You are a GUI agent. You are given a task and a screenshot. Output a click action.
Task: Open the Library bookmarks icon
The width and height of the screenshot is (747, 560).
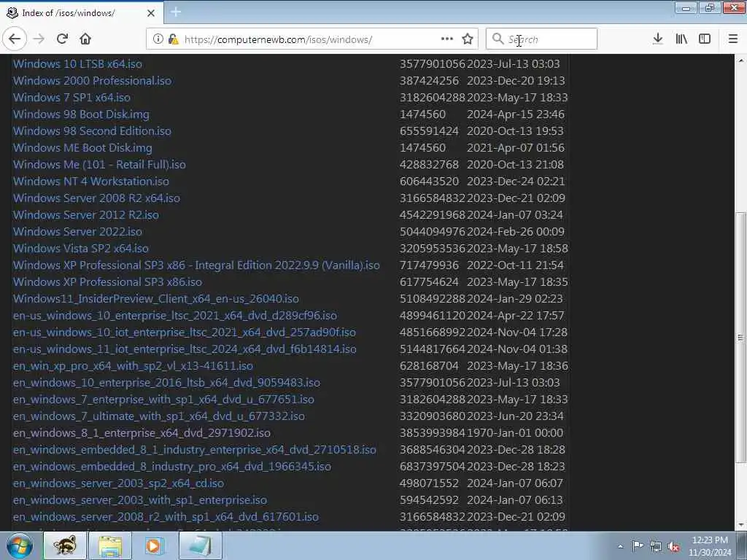pyautogui.click(x=681, y=39)
